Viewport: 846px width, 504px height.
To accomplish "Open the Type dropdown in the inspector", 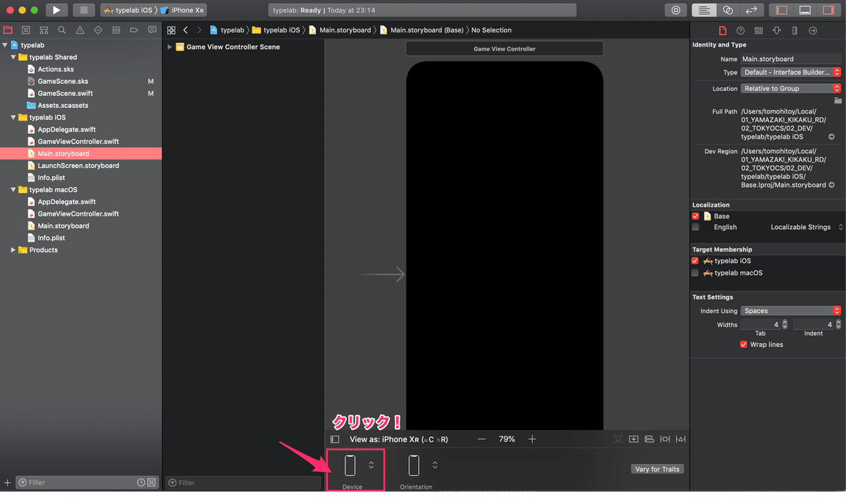I will (x=791, y=72).
